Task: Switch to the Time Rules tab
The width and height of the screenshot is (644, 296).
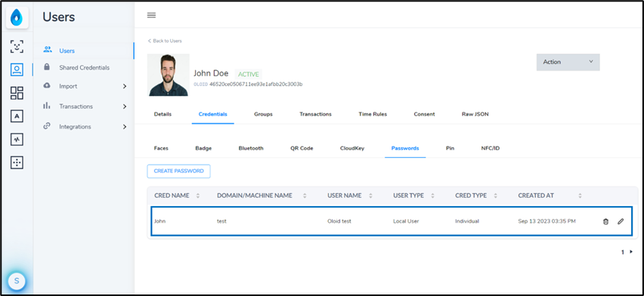Action: [x=373, y=114]
